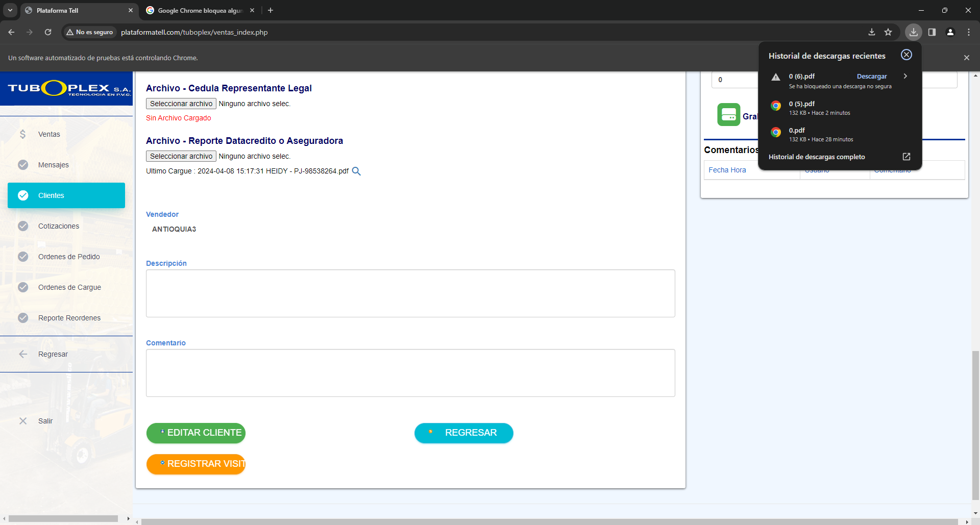Open the tab search dropdown arrow
980x525 pixels.
point(10,10)
